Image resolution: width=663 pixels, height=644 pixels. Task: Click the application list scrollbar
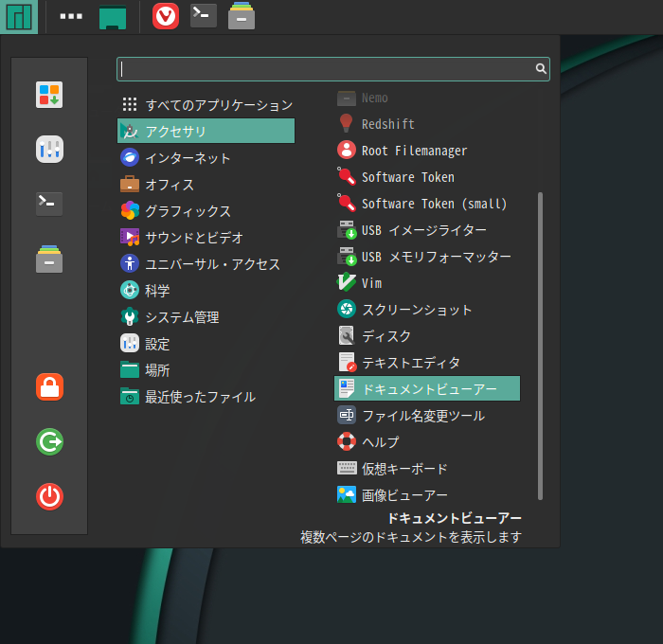coord(540,346)
